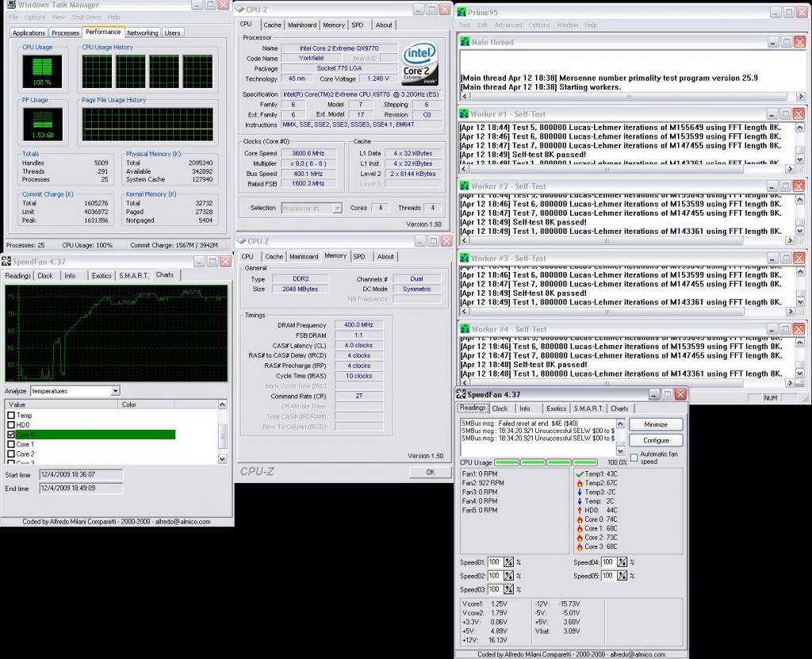Click the HD0 red arrow temperature icon

pyautogui.click(x=578, y=510)
